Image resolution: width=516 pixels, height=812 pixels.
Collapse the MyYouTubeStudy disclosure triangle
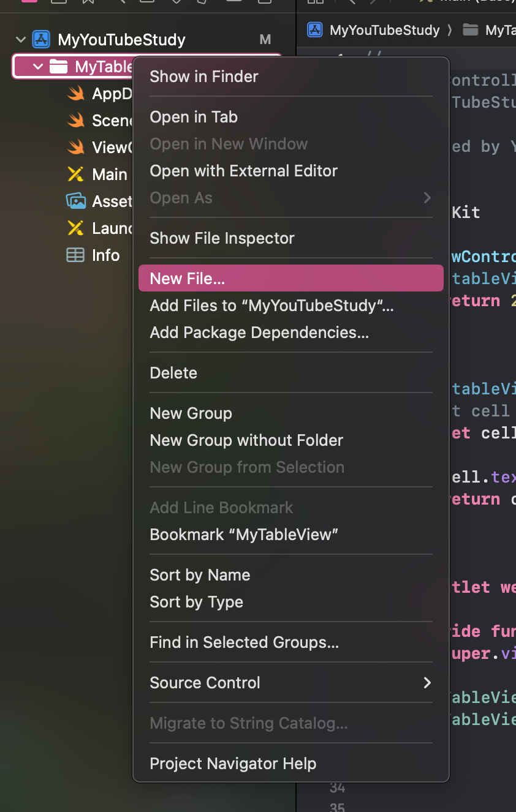coord(20,39)
